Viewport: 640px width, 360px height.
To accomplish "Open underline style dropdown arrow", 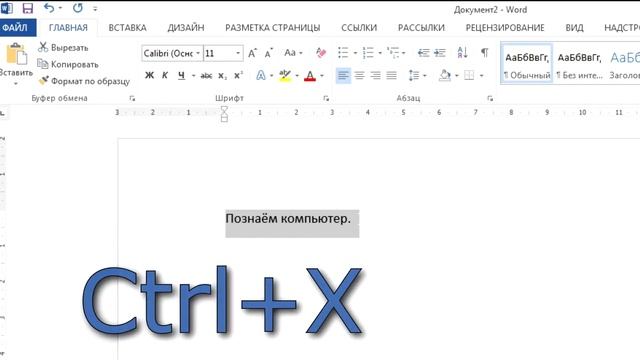I will point(193,76).
